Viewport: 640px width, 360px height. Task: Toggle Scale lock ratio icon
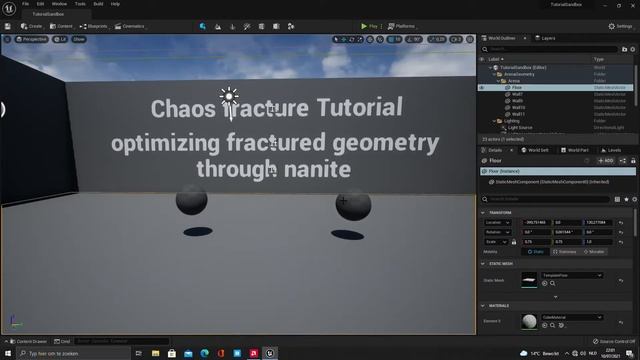(514, 242)
